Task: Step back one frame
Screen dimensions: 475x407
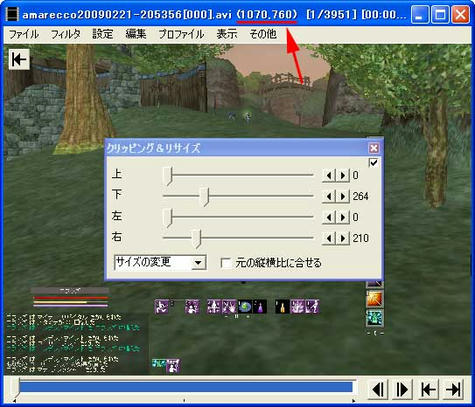Action: 378,389
